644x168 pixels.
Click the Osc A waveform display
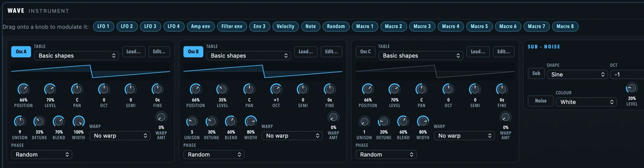click(91, 71)
